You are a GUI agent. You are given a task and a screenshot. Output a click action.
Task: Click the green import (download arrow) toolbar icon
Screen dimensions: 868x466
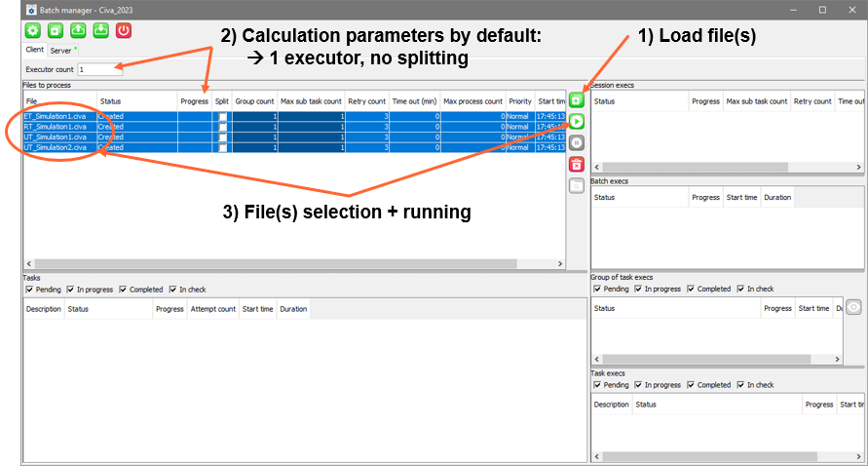click(100, 30)
